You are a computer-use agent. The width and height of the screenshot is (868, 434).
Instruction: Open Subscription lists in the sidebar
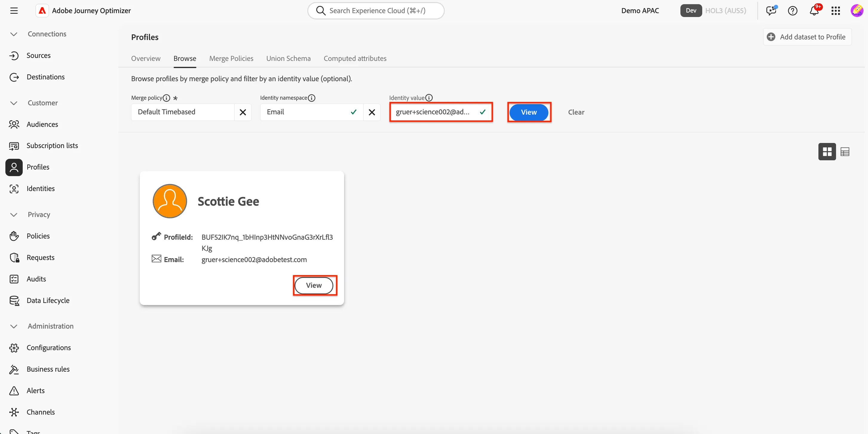click(52, 145)
